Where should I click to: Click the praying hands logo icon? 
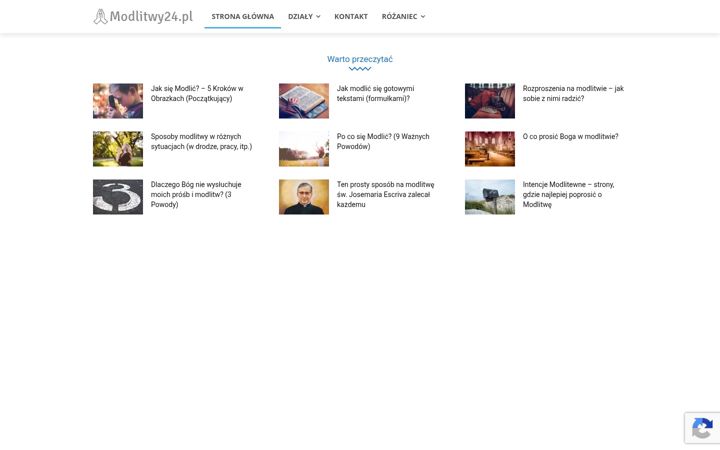[x=100, y=17]
